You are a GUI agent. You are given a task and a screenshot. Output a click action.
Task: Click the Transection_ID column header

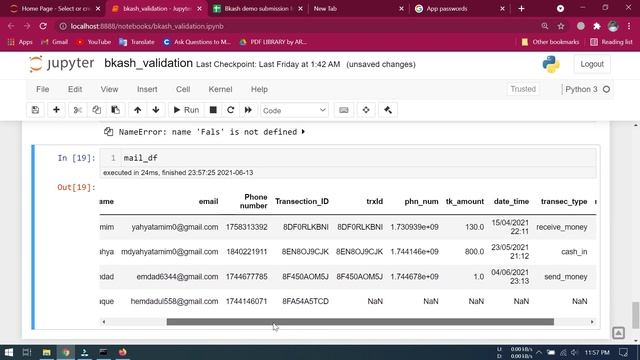pyautogui.click(x=302, y=201)
